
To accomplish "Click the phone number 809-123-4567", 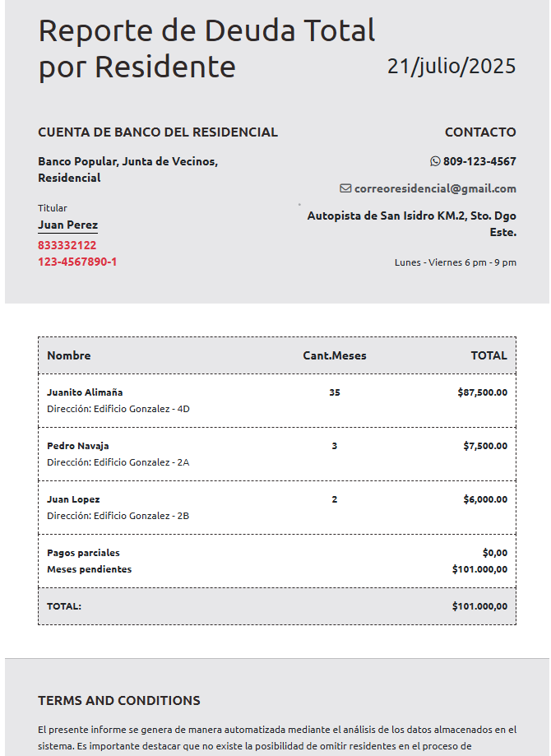I will [479, 161].
